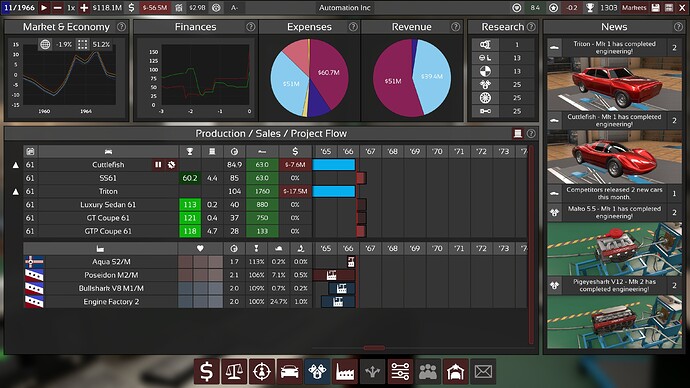The image size is (690, 388).
Task: Decrease game speed with the minus button
Action: [x=58, y=7]
